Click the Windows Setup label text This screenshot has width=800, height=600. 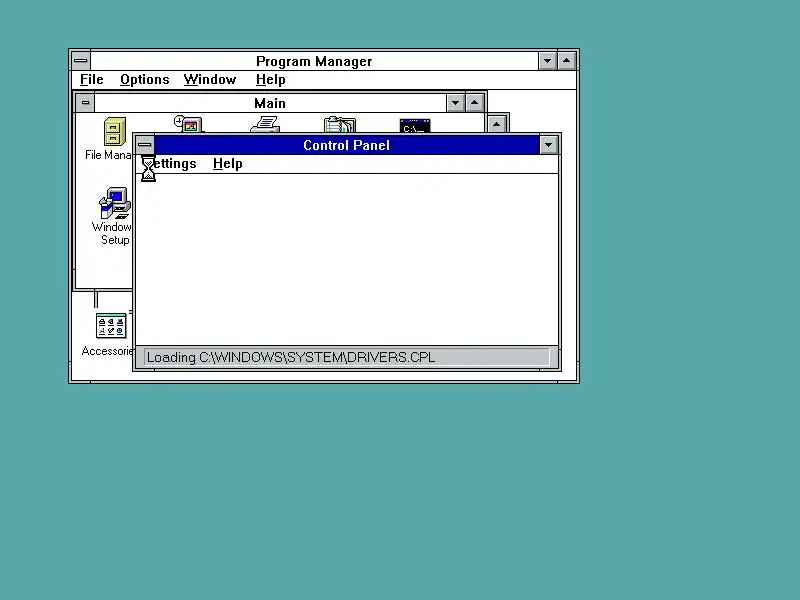tap(112, 233)
